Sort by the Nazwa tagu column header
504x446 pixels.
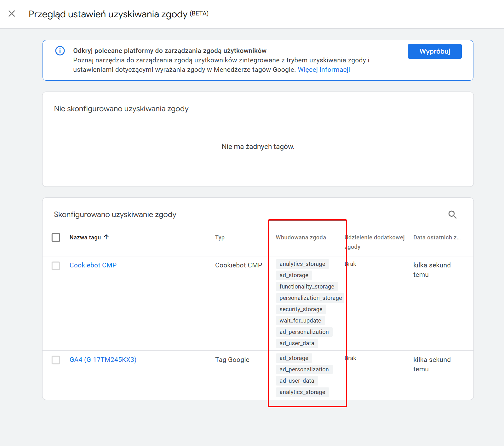tap(85, 237)
